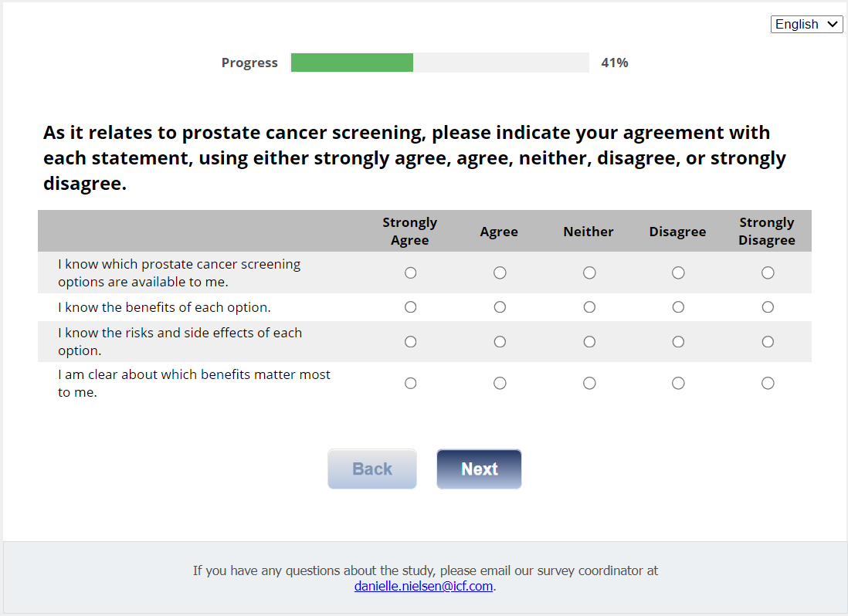
Task: Select Agree for knowing screening options available
Action: click(500, 272)
